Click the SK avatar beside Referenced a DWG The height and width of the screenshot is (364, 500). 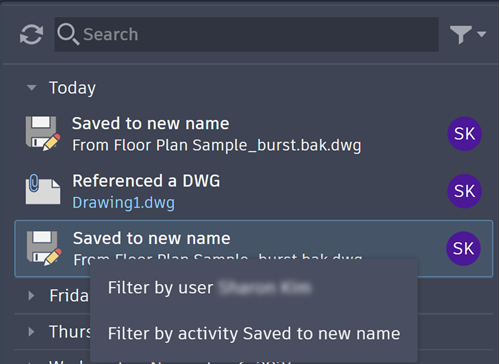pos(464,191)
